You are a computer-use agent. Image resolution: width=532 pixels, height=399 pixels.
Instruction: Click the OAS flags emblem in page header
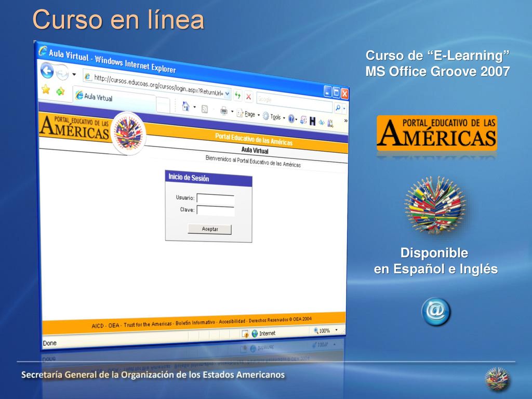(x=128, y=134)
